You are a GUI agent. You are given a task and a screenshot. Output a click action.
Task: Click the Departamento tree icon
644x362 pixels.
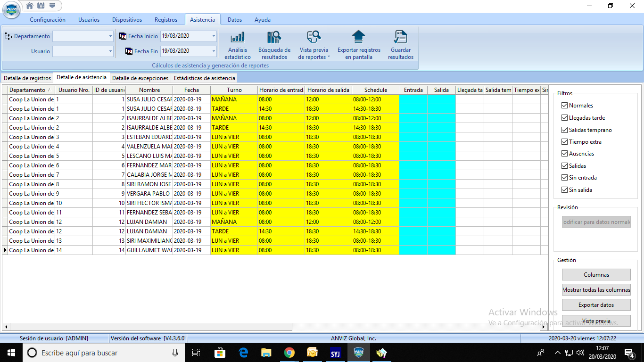point(8,36)
